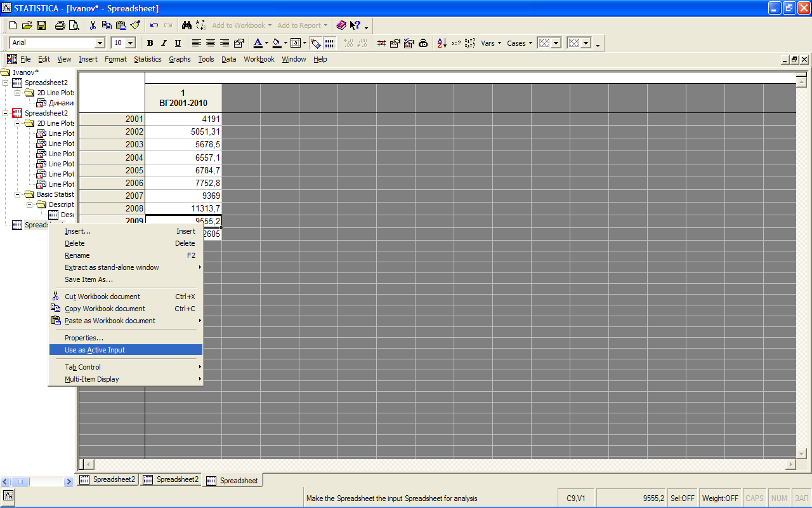Open a file with the folder icon
The height and width of the screenshot is (508, 812).
point(27,25)
